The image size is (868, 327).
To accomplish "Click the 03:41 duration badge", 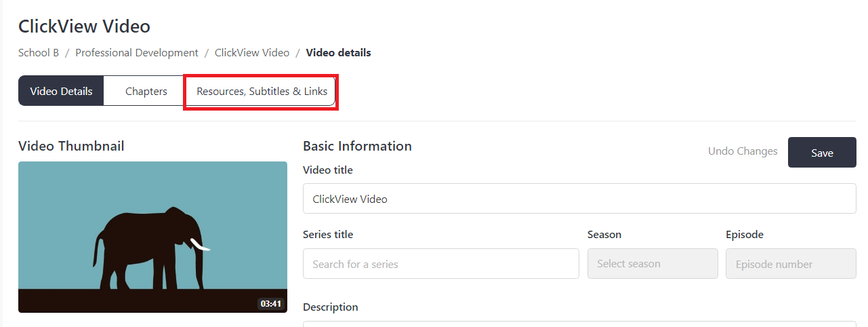I will 270,303.
